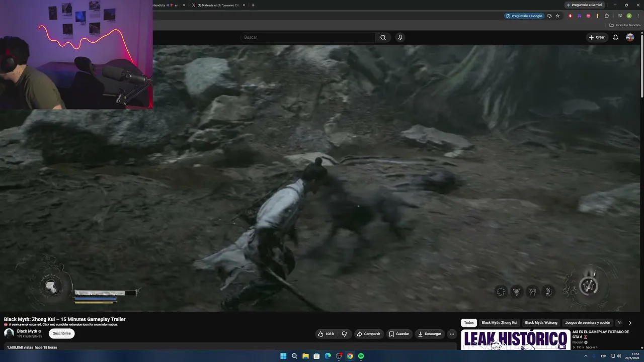Save the video with Guardar
644x362 pixels.
(x=398, y=334)
